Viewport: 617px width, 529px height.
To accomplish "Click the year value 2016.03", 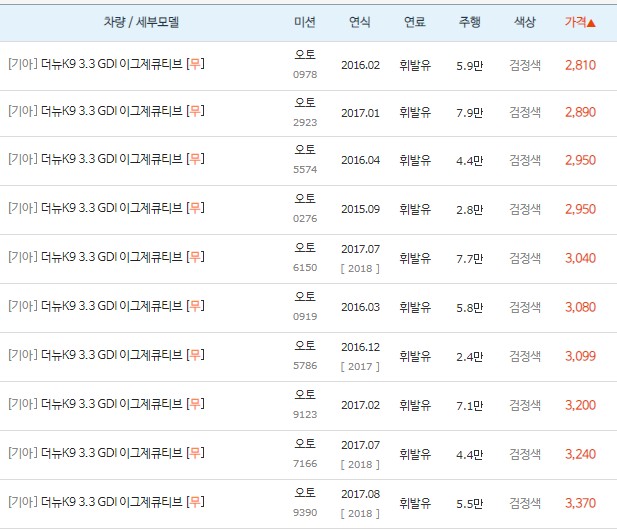I will pyautogui.click(x=360, y=307).
